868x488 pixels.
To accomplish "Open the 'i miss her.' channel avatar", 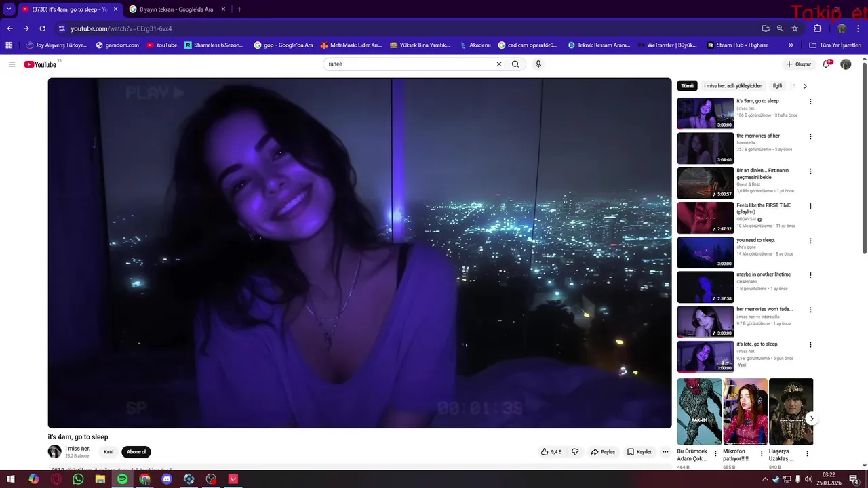I will [x=54, y=451].
